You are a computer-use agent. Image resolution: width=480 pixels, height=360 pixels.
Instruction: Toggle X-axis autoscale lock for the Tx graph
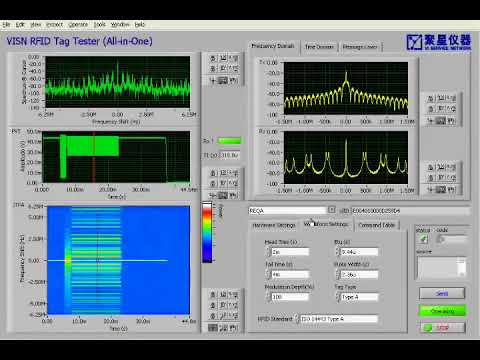tap(430, 98)
